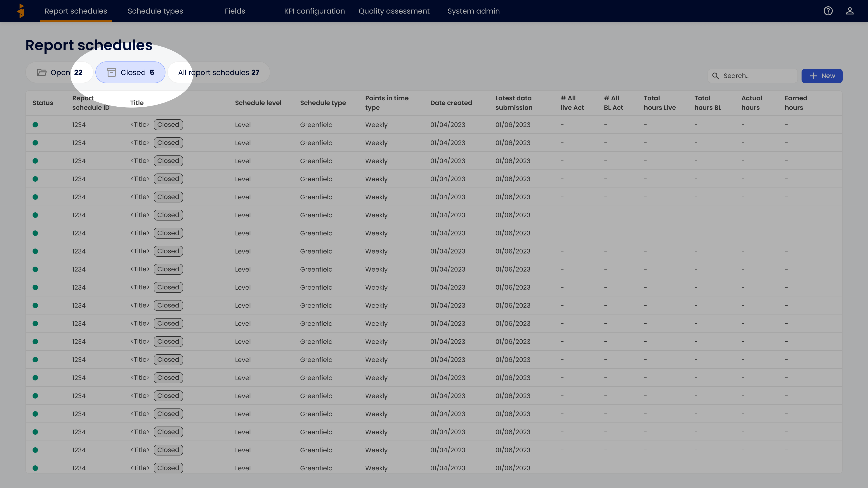Viewport: 868px width, 488px height.
Task: Open the Fields navigation item
Action: point(235,11)
